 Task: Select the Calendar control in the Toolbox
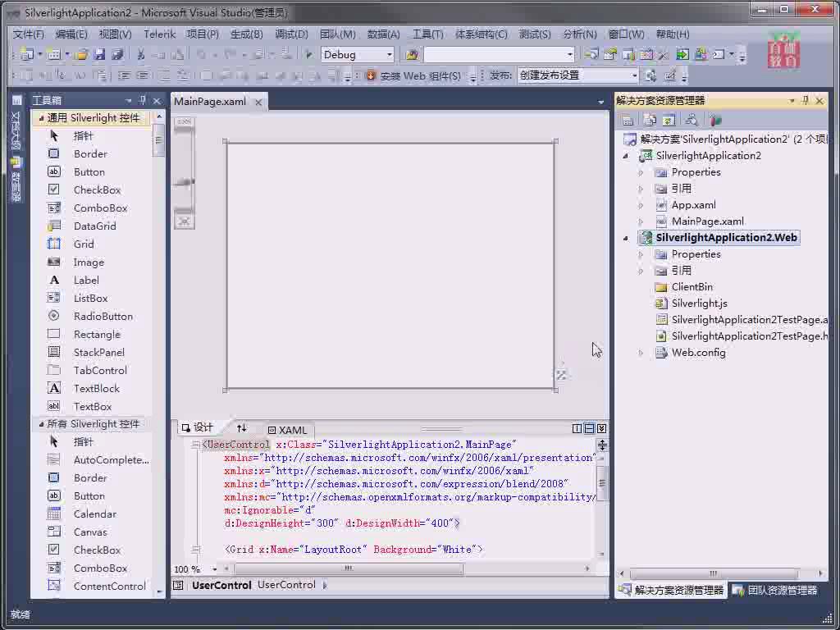click(94, 514)
